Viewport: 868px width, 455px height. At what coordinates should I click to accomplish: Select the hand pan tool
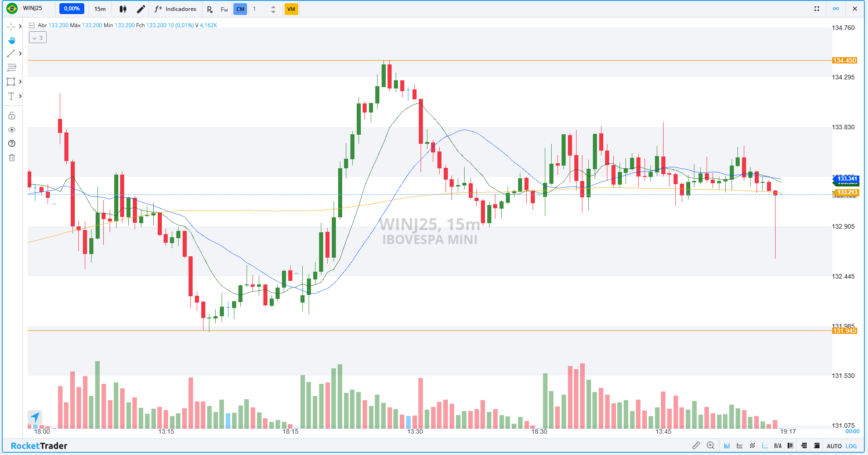(x=12, y=40)
